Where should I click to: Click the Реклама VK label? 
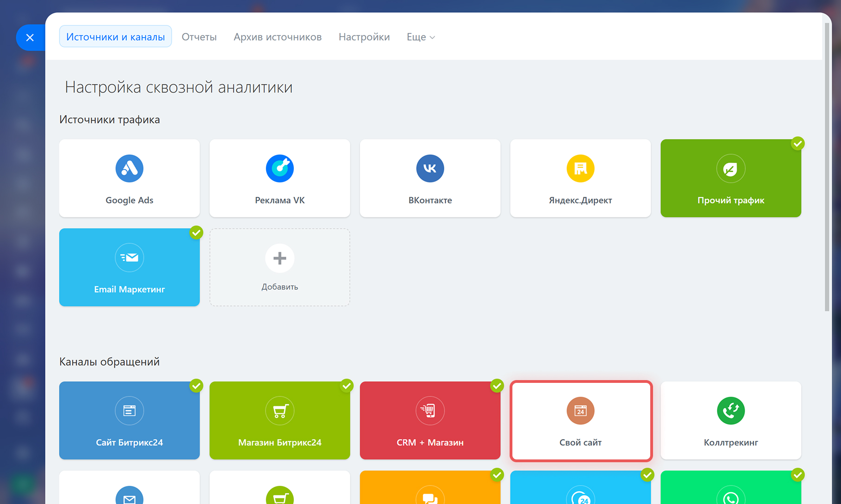click(x=280, y=200)
